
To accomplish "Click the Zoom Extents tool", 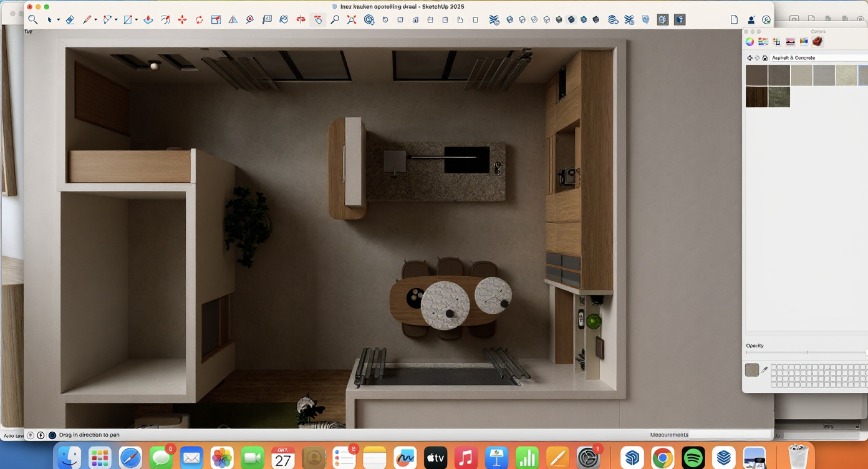I will [x=352, y=20].
